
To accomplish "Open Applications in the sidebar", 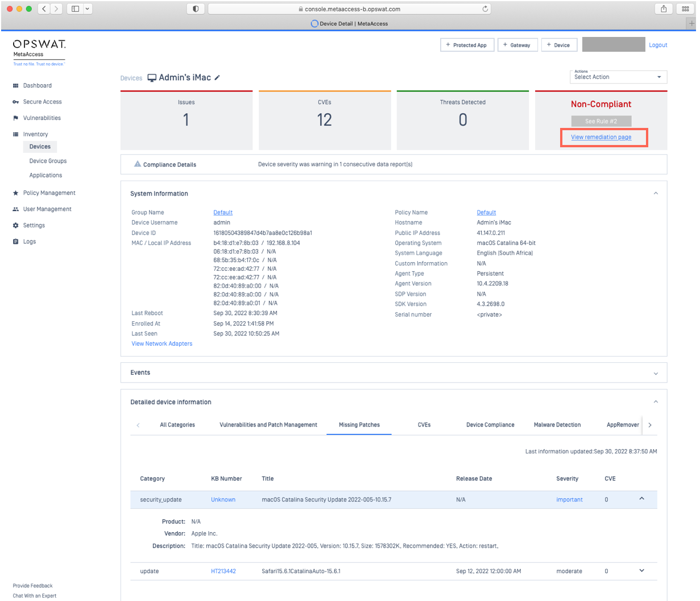I will coord(45,175).
